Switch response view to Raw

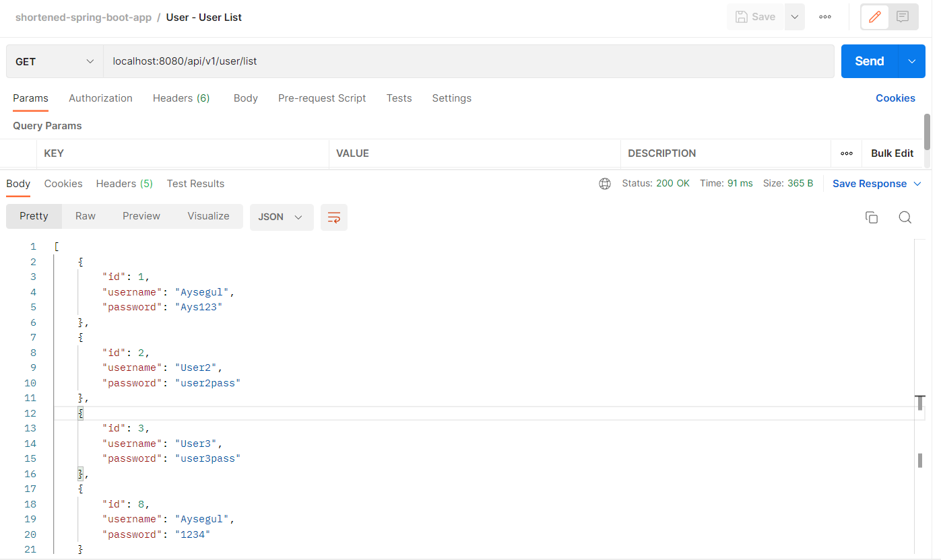click(x=85, y=216)
